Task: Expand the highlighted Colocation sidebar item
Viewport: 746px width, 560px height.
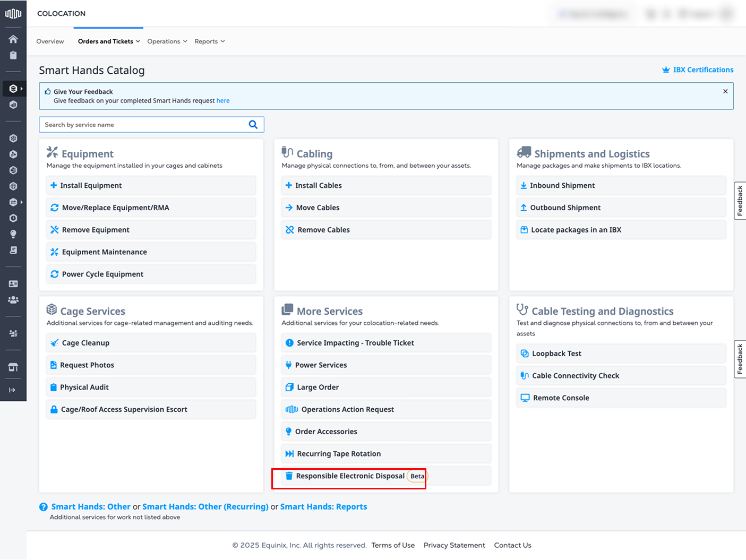Action: (14, 89)
